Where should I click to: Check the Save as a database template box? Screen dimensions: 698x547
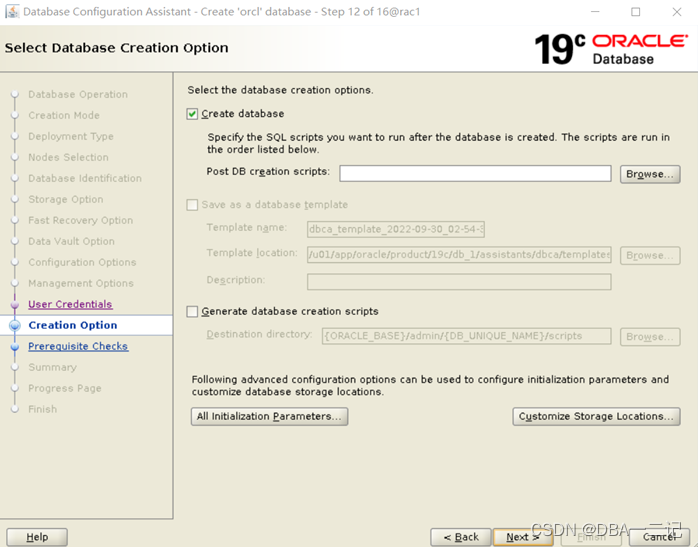click(x=192, y=205)
